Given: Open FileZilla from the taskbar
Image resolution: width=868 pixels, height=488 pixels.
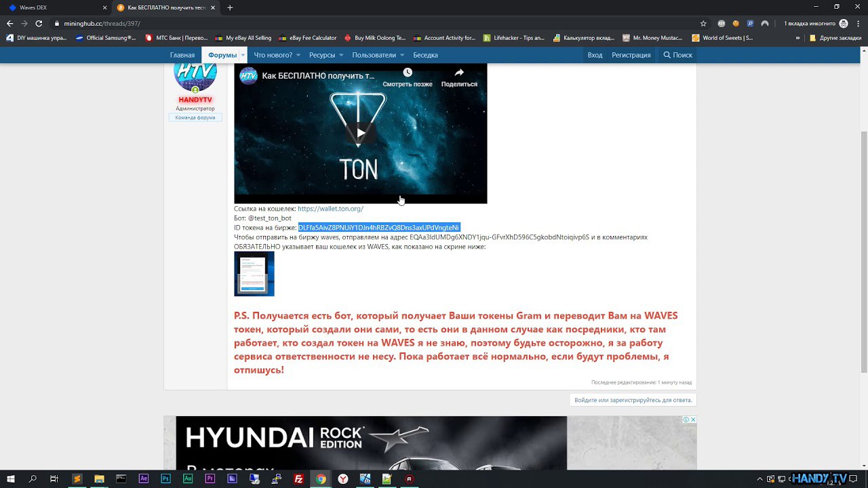Looking at the screenshot, I should 298,479.
